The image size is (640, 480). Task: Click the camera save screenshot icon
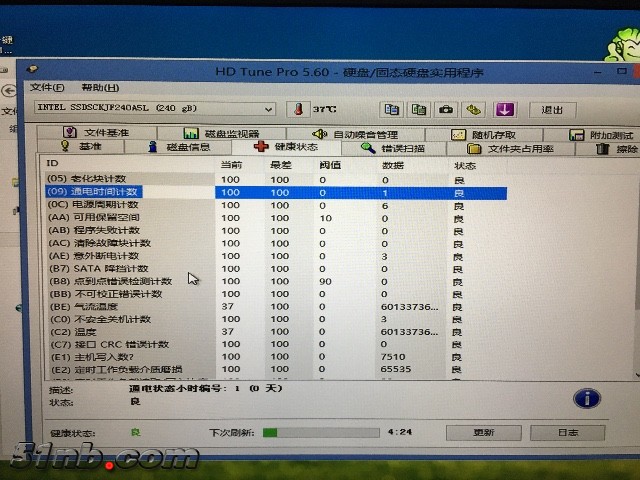point(446,109)
